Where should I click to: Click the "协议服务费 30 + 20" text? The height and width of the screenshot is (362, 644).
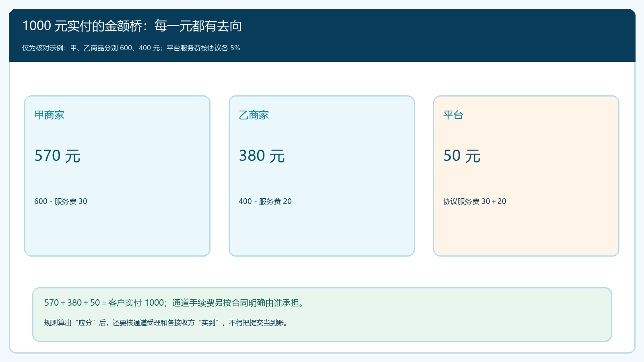click(x=475, y=201)
